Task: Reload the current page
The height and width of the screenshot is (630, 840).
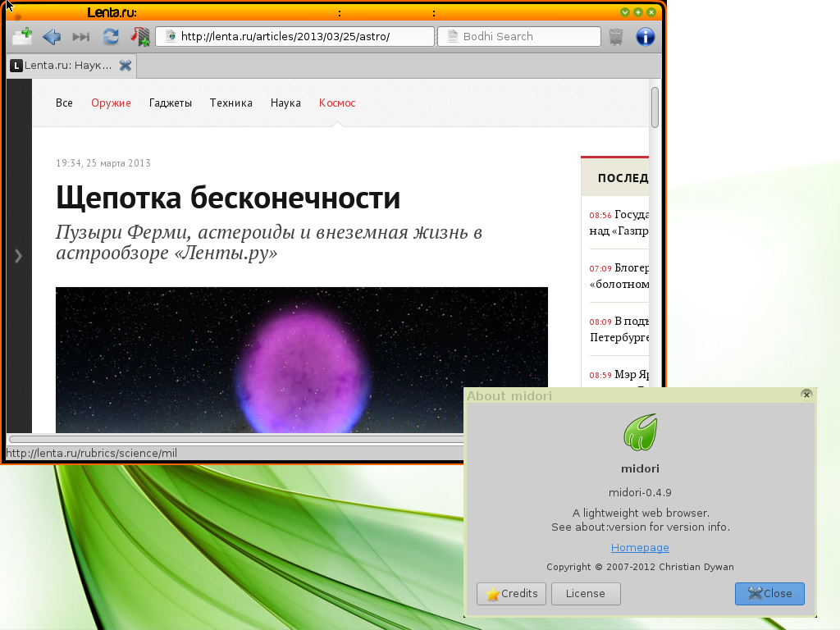Action: (111, 36)
